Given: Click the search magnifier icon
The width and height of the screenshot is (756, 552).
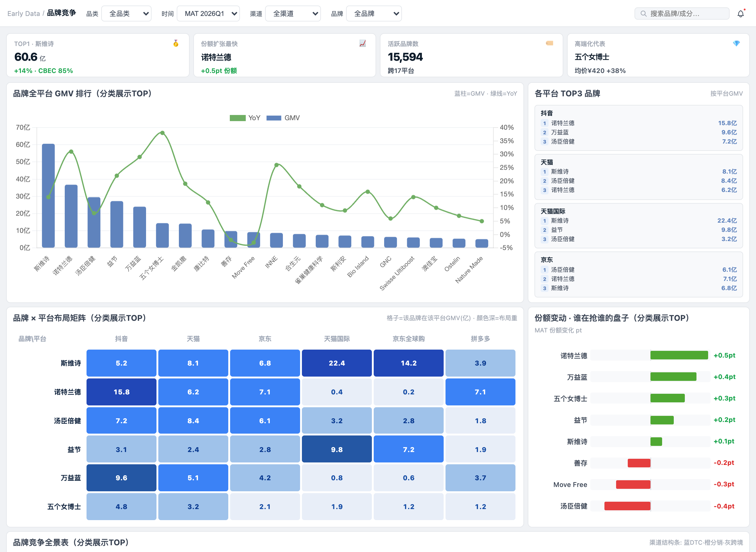Looking at the screenshot, I should (x=643, y=14).
